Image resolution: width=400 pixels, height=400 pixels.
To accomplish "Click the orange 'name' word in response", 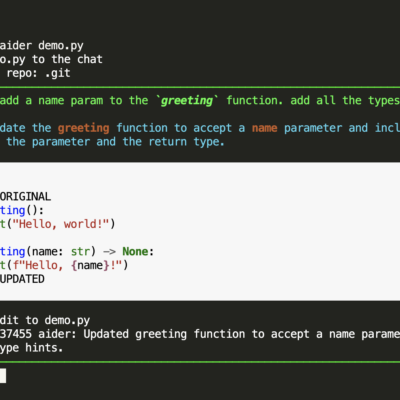I will point(264,128).
